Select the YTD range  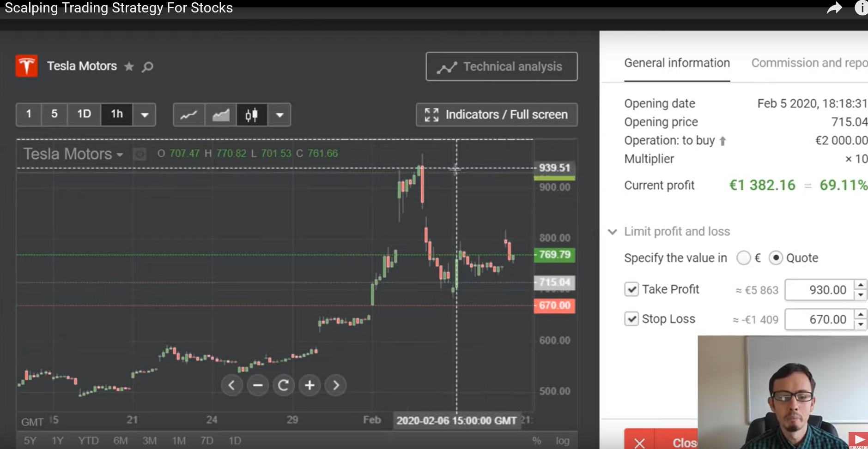(x=88, y=441)
